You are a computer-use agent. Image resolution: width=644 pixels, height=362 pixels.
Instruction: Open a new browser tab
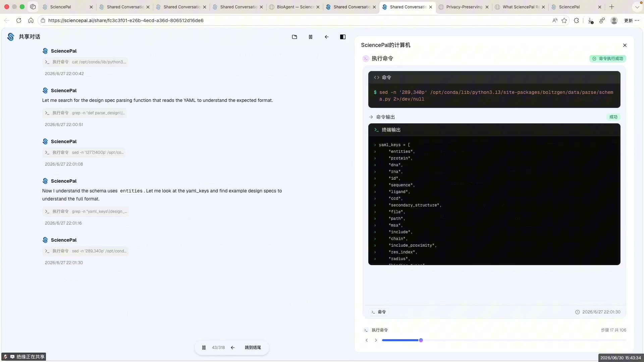click(612, 7)
